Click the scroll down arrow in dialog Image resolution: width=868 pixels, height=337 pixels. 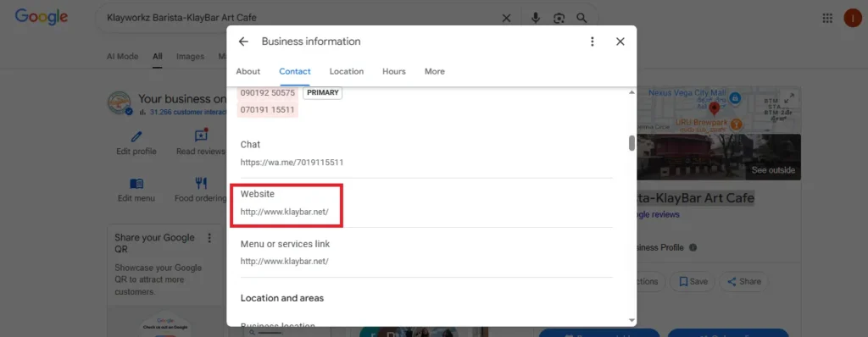pyautogui.click(x=632, y=320)
